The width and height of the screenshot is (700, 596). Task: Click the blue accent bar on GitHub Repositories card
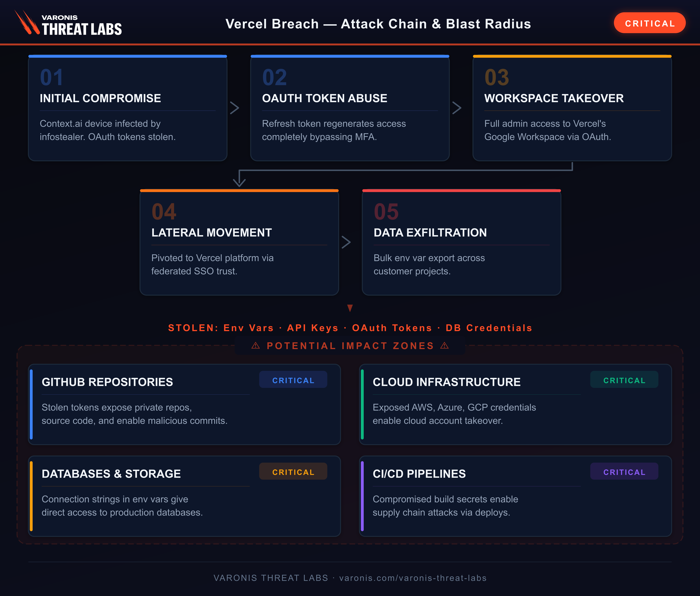point(31,402)
